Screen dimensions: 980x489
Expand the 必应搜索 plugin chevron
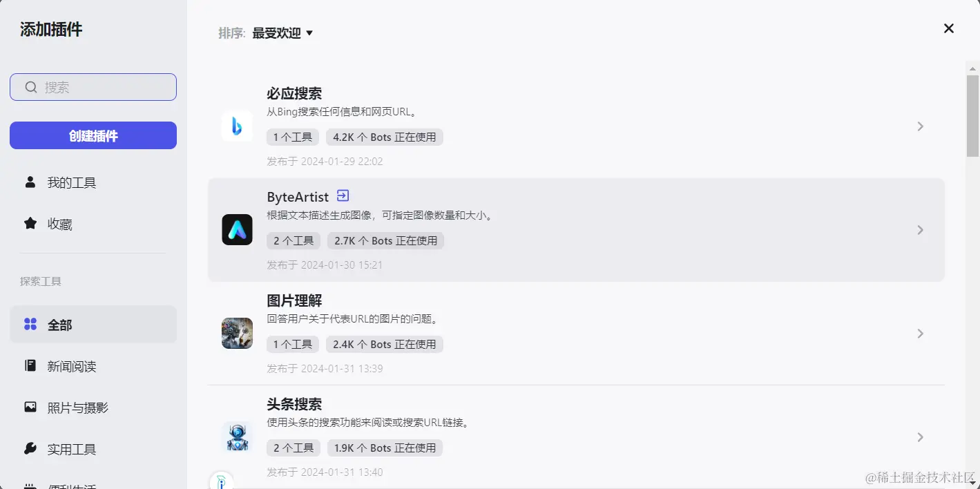920,126
